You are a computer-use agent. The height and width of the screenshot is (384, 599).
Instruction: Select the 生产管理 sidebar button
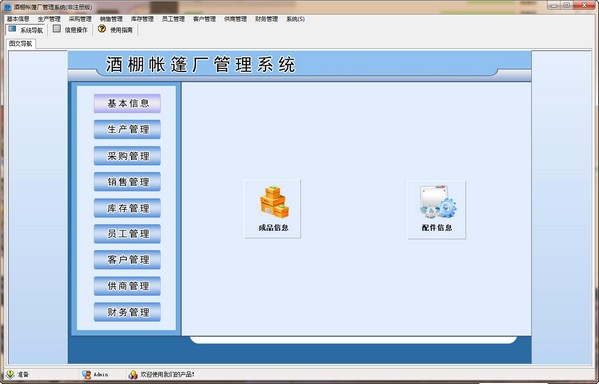[127, 130]
